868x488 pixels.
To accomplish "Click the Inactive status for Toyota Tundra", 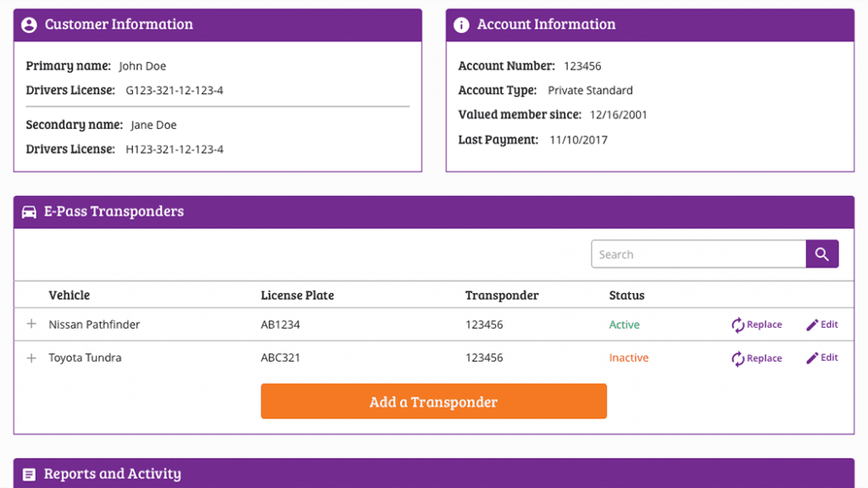I will tap(629, 358).
